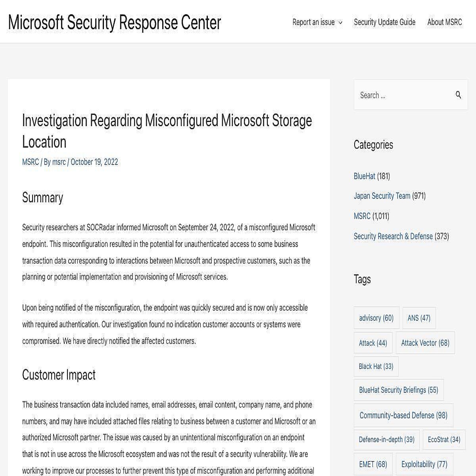This screenshot has height=476, width=476.
Task: Click the search magnifier icon
Action: click(459, 95)
